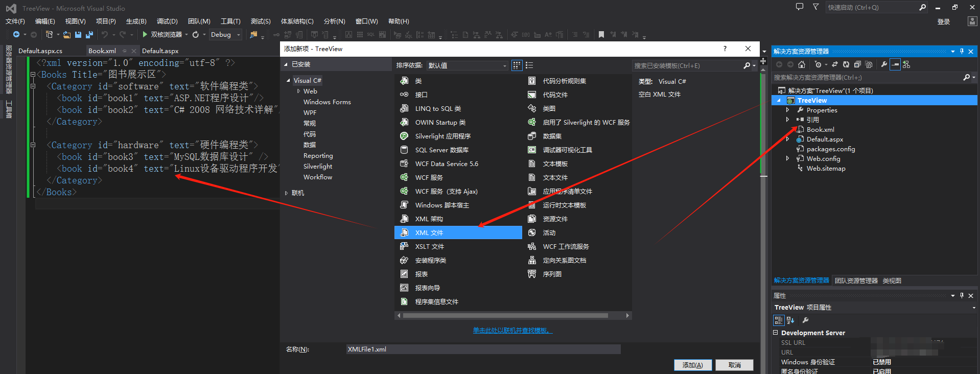Switch to the 团队资源管理器 tab
The image size is (980, 374).
click(856, 280)
